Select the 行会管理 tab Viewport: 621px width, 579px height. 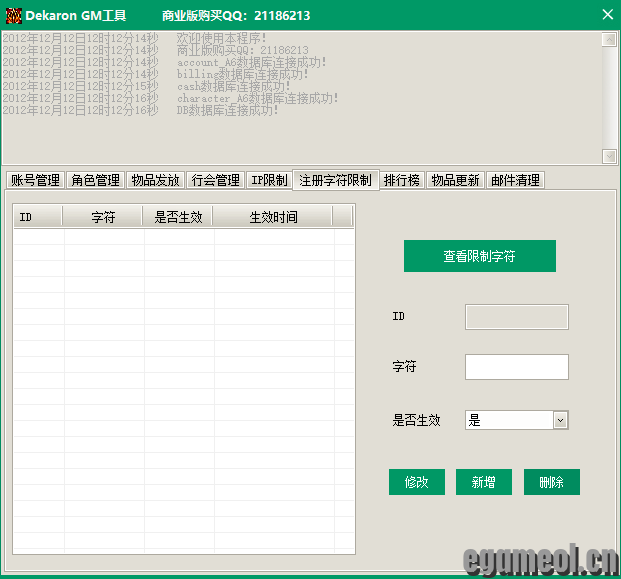point(215,180)
